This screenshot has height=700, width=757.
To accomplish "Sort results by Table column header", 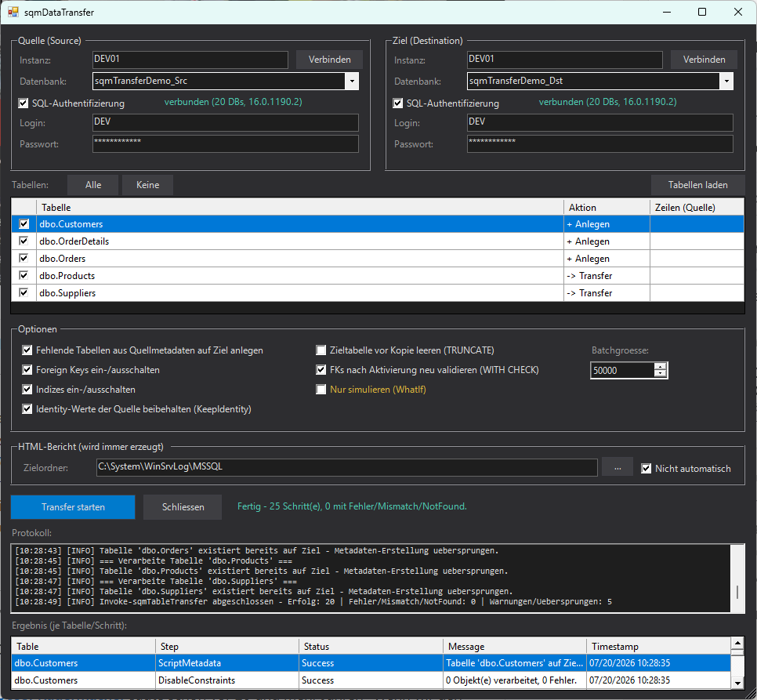I will pyautogui.click(x=83, y=646).
